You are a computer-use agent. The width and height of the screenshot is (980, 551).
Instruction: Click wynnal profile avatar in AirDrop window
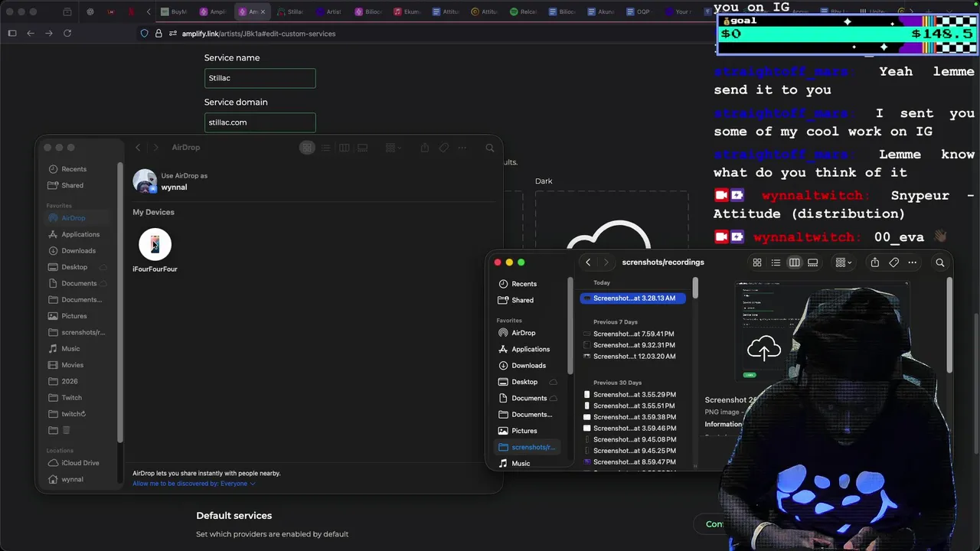(x=145, y=181)
